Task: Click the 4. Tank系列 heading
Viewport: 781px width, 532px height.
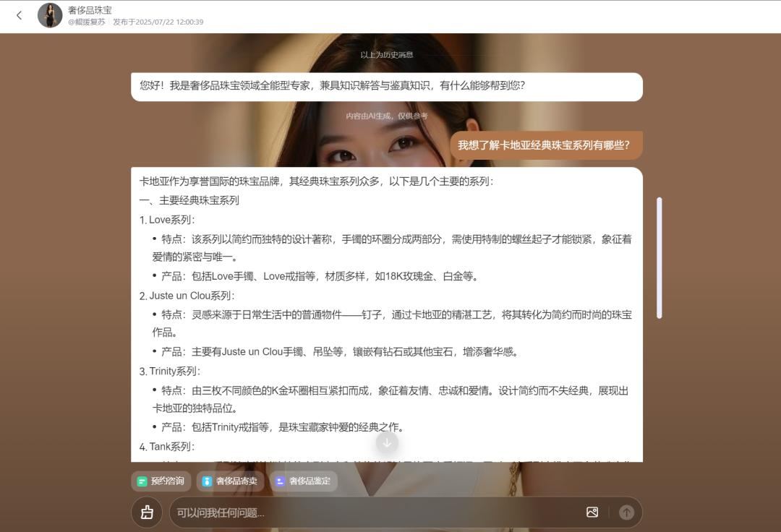Action: tap(167, 447)
